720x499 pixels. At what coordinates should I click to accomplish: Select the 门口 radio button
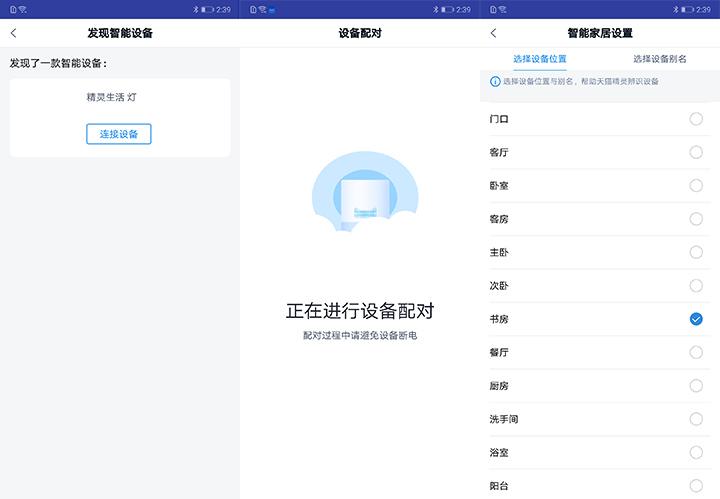(x=696, y=119)
